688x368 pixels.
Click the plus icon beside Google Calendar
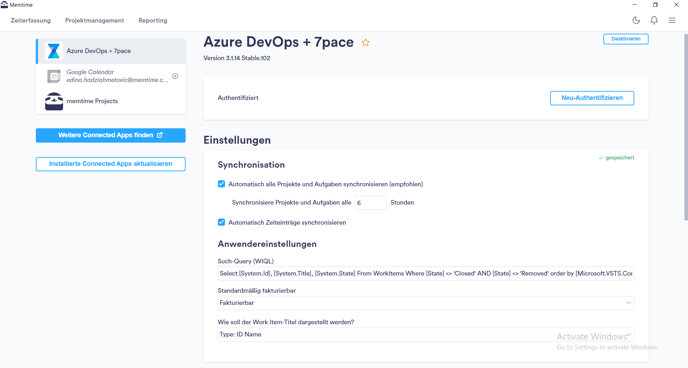point(175,76)
